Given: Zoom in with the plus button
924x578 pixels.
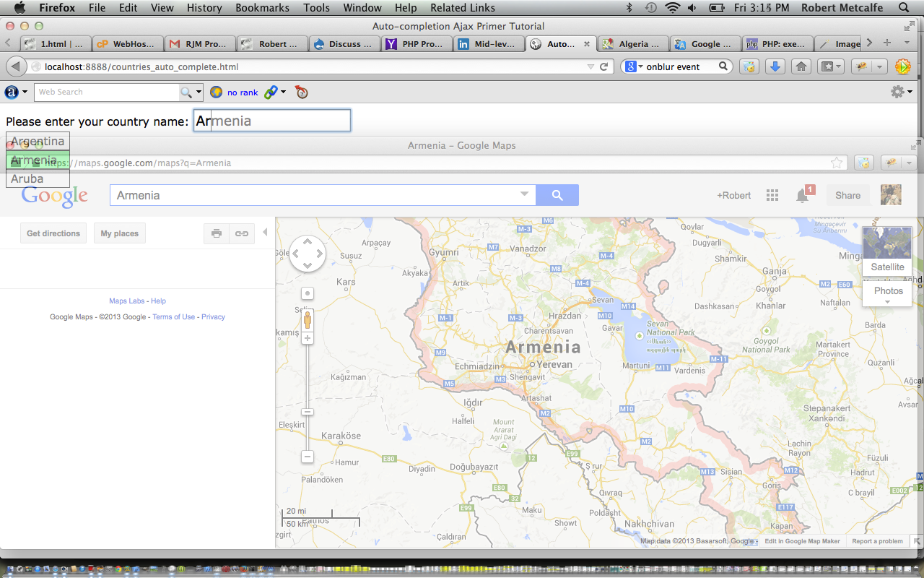Looking at the screenshot, I should (x=308, y=338).
